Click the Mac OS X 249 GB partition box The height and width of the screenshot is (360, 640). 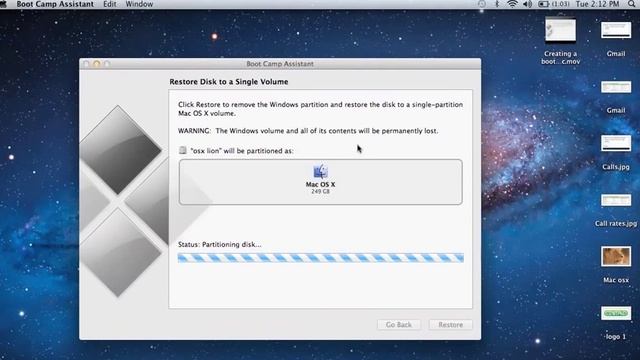click(x=320, y=182)
